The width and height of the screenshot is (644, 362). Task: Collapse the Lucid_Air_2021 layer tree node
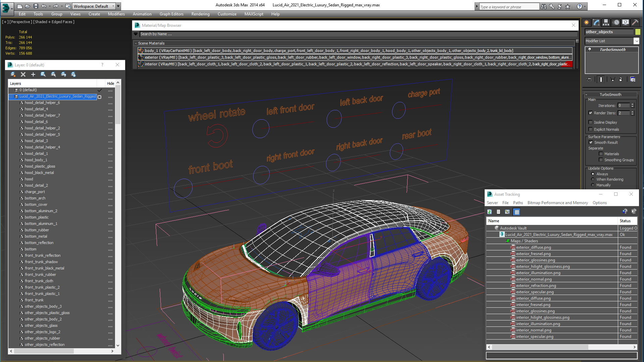point(11,97)
